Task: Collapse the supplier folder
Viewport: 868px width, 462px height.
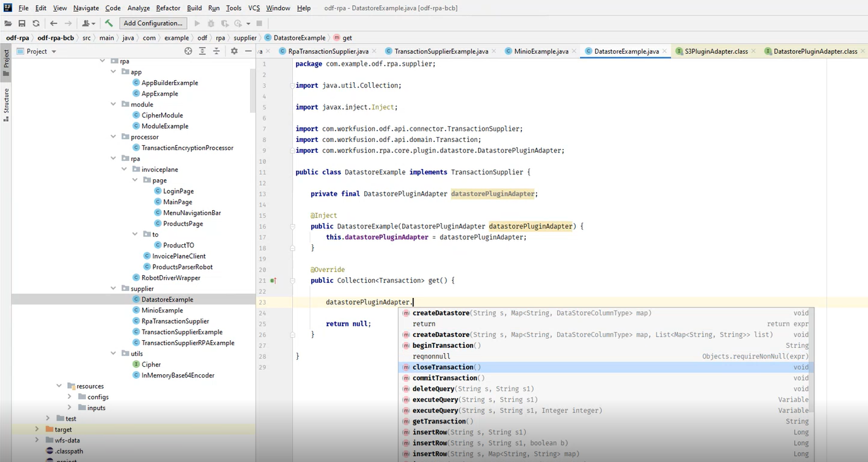Action: pos(114,288)
